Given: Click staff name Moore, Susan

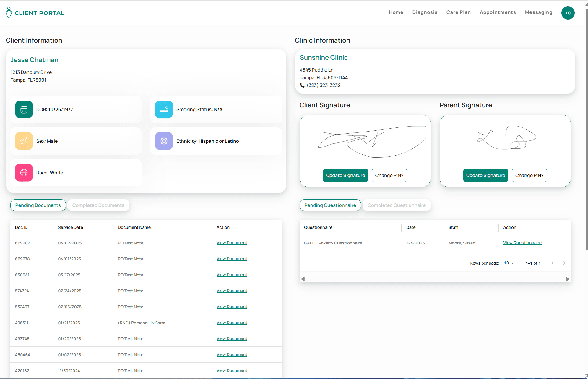Looking at the screenshot, I should click(x=462, y=243).
